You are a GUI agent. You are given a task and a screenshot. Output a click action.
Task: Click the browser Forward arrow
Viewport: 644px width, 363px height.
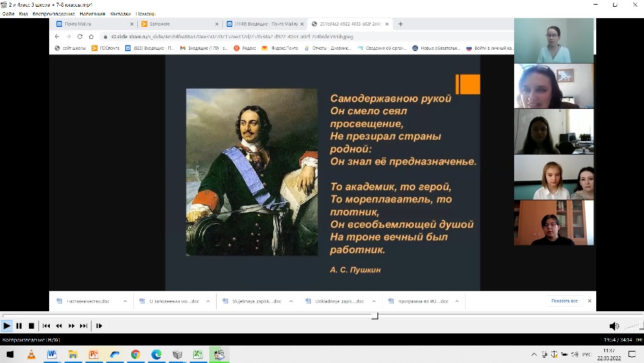(x=69, y=36)
